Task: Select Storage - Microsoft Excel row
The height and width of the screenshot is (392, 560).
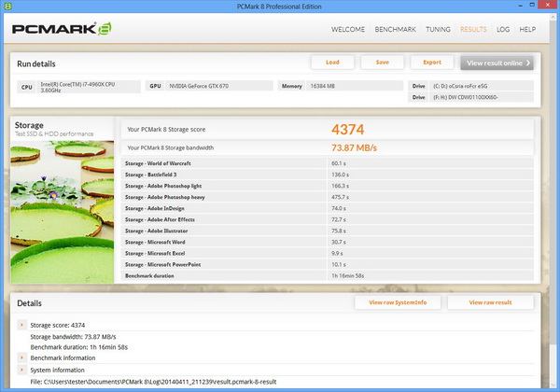Action: (328, 253)
